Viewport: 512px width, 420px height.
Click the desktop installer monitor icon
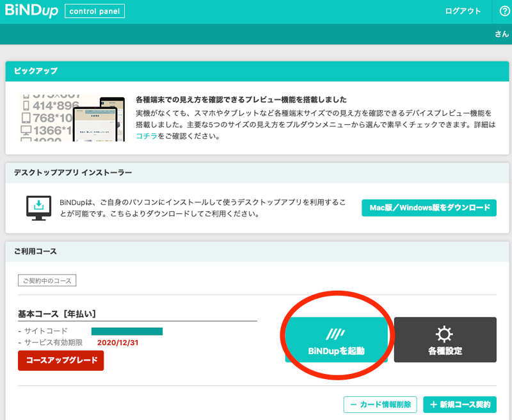tap(38, 207)
